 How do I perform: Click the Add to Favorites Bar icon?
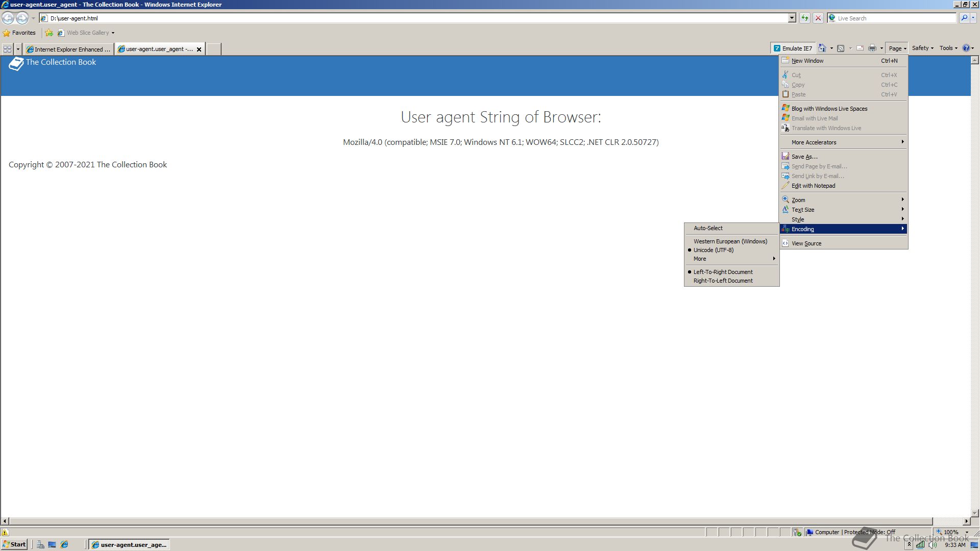pyautogui.click(x=49, y=33)
